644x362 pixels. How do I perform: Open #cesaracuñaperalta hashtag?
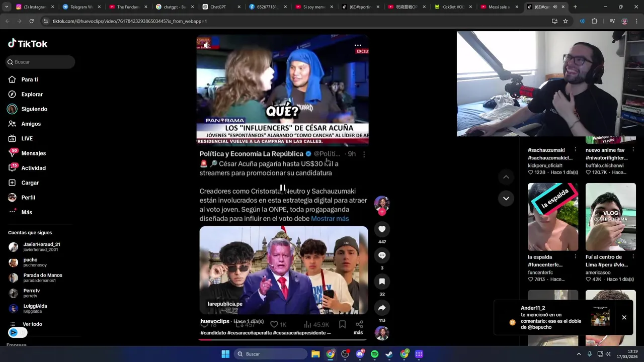pos(249,333)
